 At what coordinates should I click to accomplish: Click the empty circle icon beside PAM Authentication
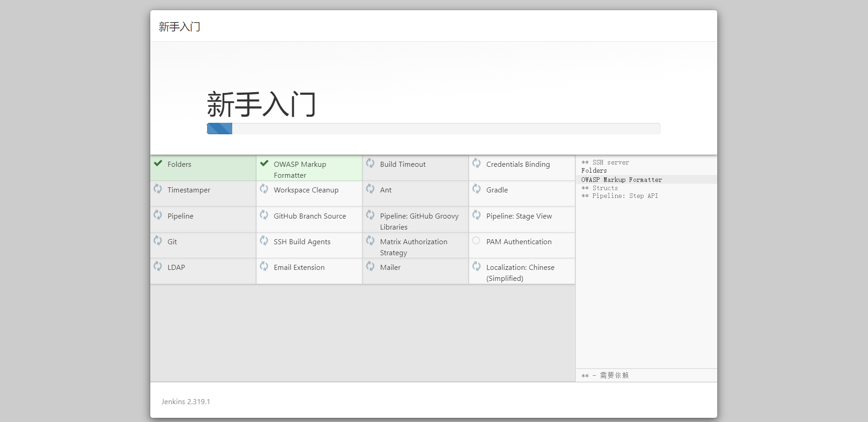coord(476,240)
